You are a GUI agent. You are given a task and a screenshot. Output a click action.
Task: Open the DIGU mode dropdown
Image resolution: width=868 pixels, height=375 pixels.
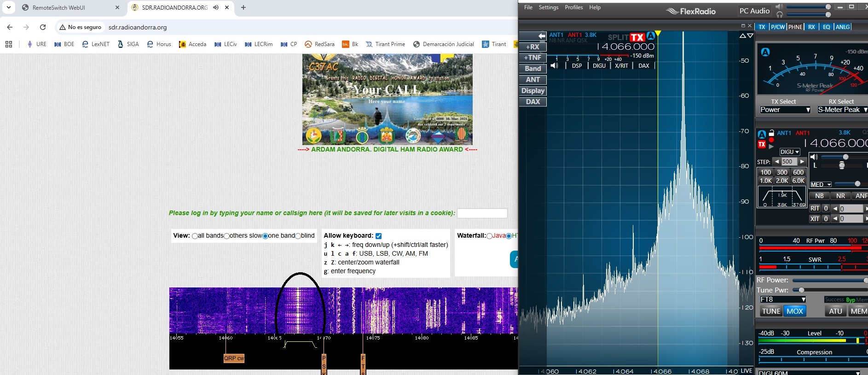(789, 152)
